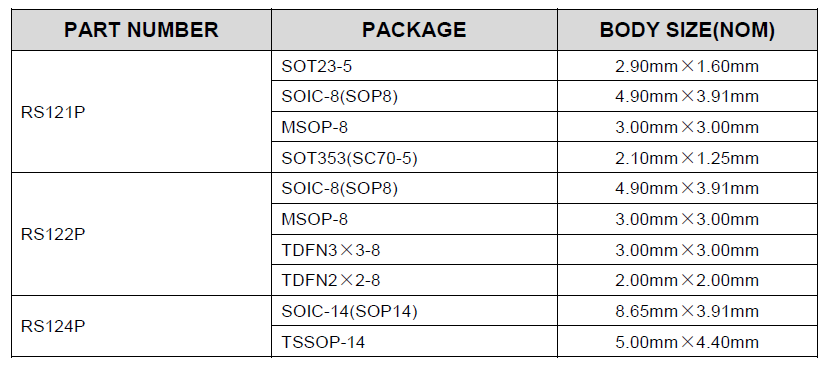Click the PART NUMBER column header
The height and width of the screenshot is (370, 828).
142,30
